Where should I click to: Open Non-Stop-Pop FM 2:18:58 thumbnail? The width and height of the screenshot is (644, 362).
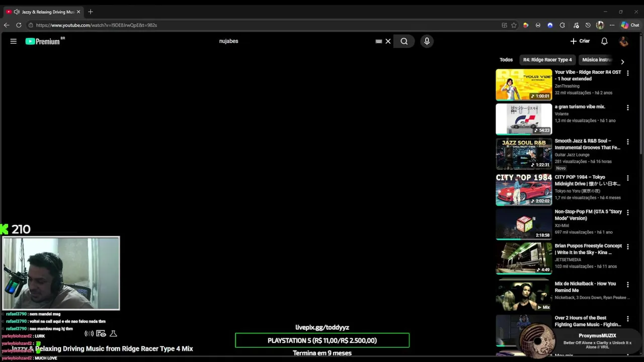click(524, 224)
